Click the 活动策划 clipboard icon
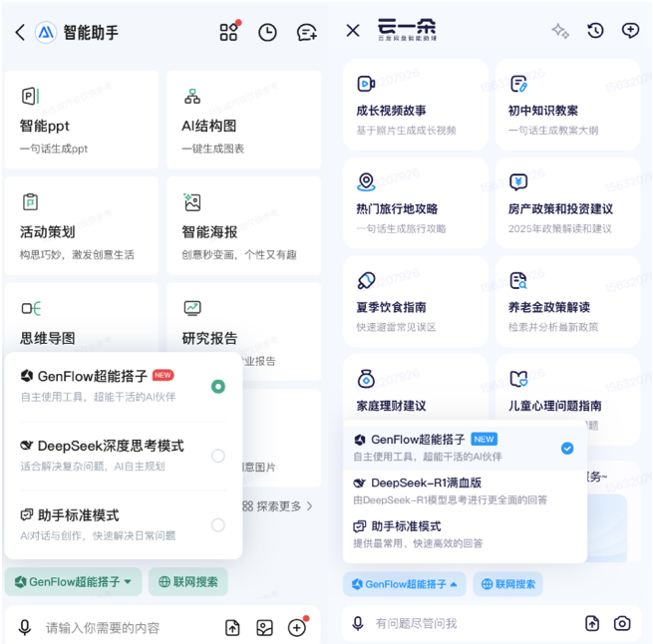 coord(30,202)
